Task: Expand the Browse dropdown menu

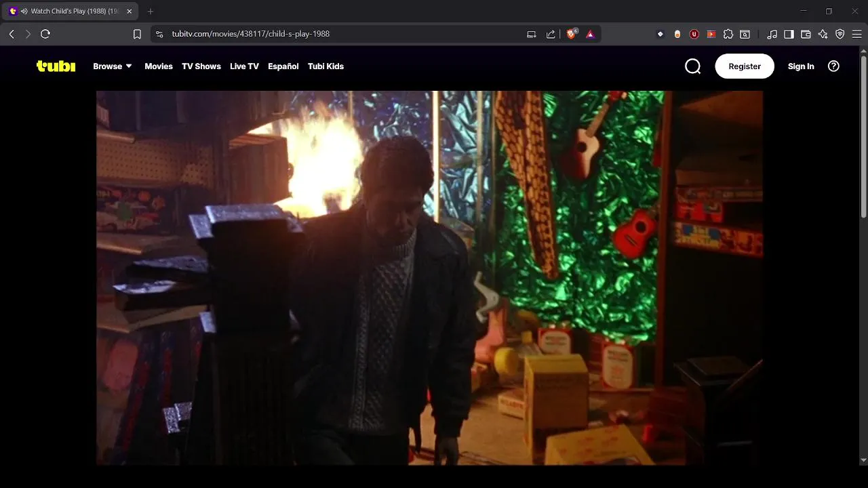Action: point(113,66)
